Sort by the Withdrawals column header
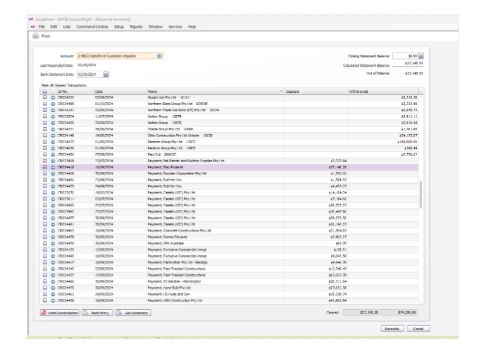Viewport: 480px width, 360px height. 383,91
